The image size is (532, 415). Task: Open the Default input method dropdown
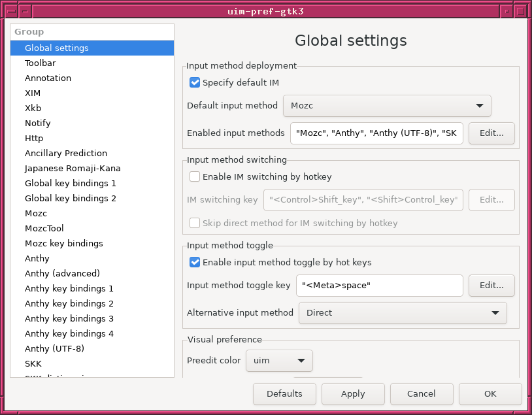[x=387, y=105]
